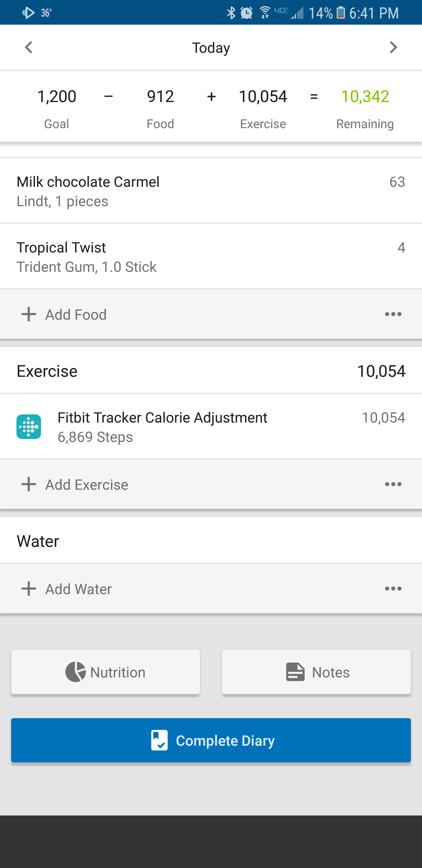Screen dimensions: 422x868
Task: Tap the plus icon beside Add Water
Action: (x=29, y=589)
